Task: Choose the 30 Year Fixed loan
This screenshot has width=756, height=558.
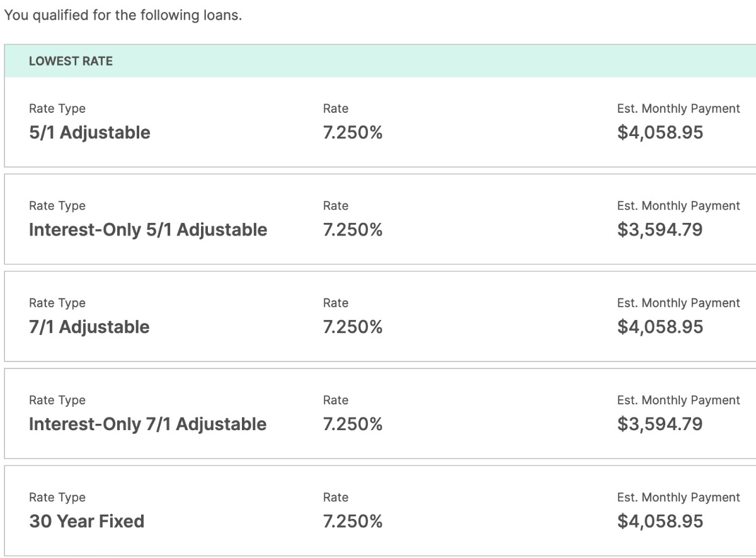Action: (86, 521)
